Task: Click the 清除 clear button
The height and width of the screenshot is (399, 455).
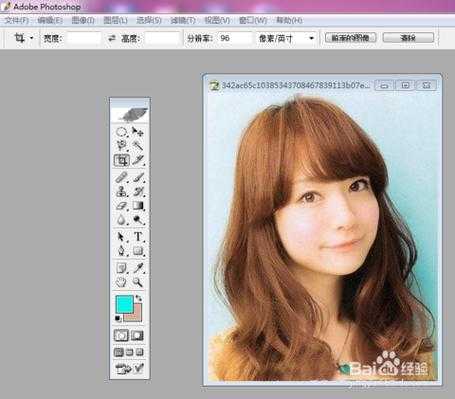Action: pos(408,38)
